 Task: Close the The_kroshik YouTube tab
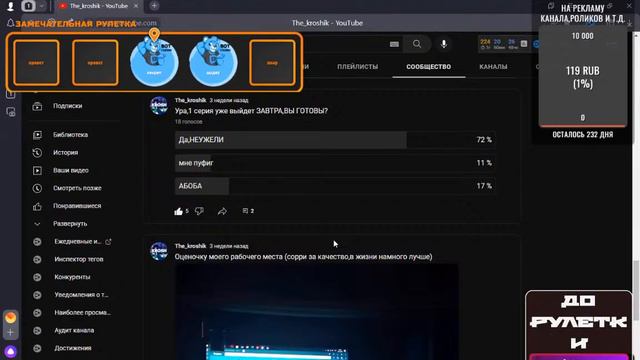pyautogui.click(x=136, y=6)
